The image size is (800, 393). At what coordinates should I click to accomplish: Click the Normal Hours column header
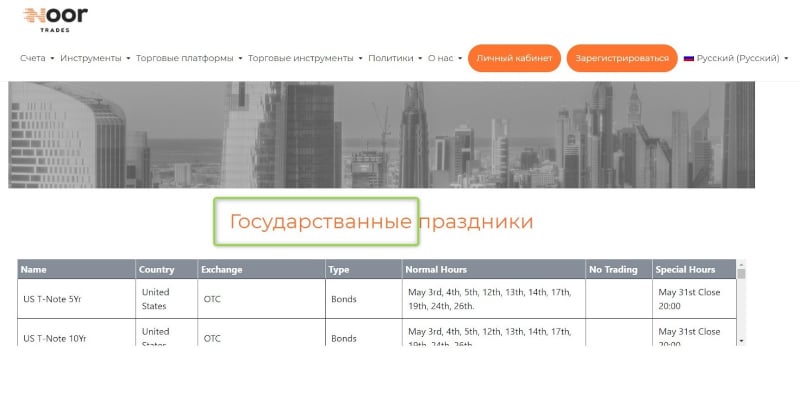click(x=494, y=269)
